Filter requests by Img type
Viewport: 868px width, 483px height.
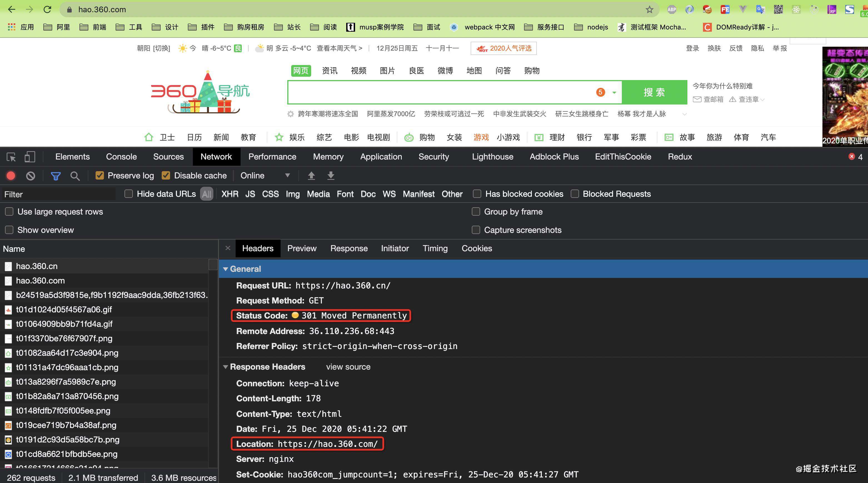point(293,194)
